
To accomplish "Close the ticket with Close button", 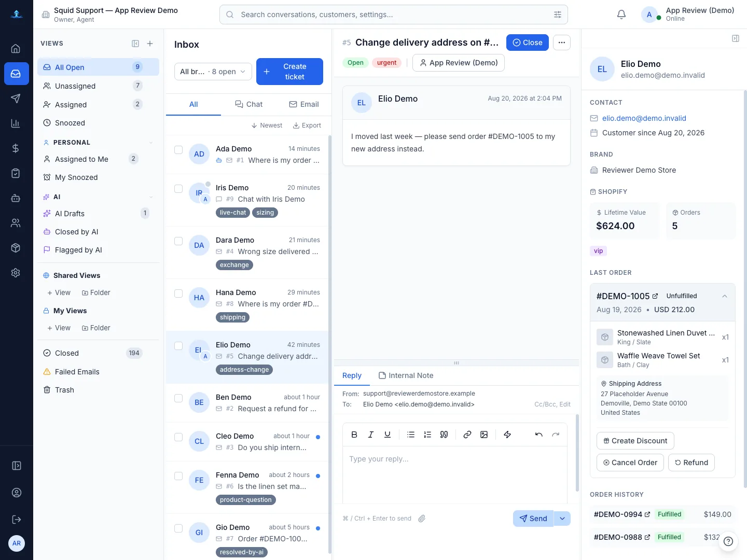I will tap(528, 43).
